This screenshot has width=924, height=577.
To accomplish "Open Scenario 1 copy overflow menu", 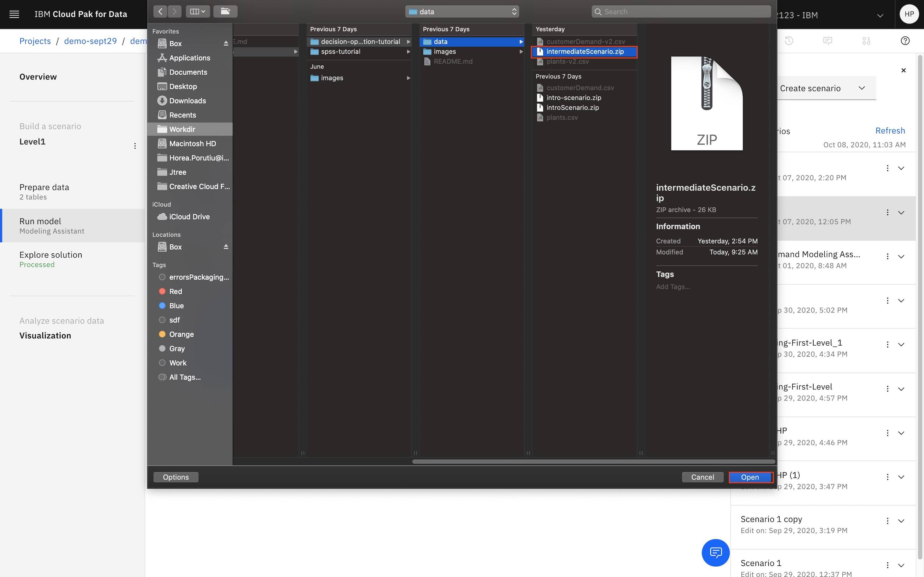I will [887, 521].
